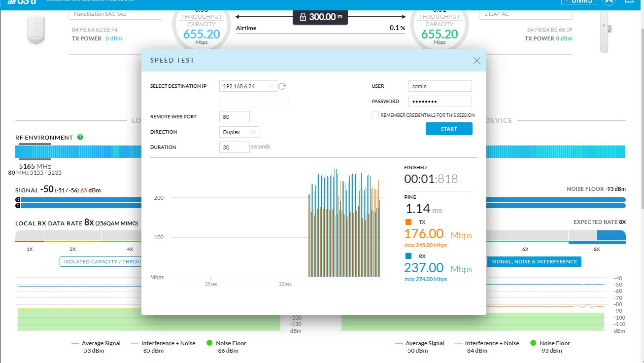Click the local MAC B4:FB:E4:62:EB:F4
644x363 pixels.
95,30
